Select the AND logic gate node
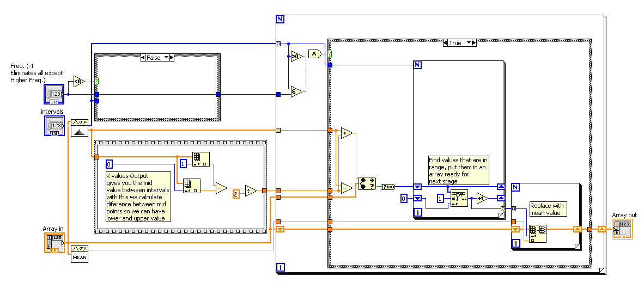Viewport: 644px width, 301px height. [x=314, y=54]
